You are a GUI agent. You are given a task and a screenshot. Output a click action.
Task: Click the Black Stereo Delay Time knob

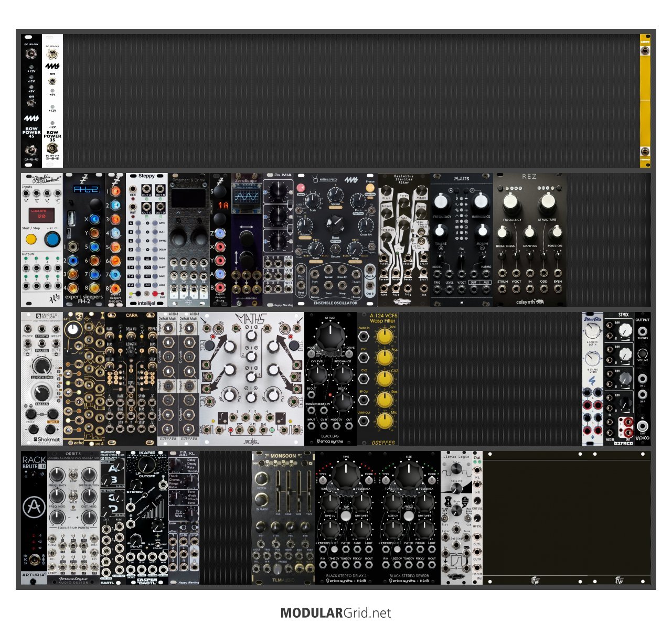(x=346, y=475)
